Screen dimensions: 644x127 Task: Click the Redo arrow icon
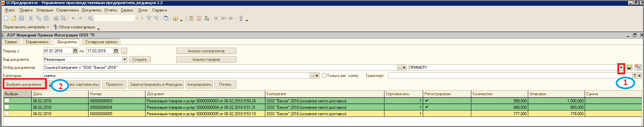click(x=80, y=18)
